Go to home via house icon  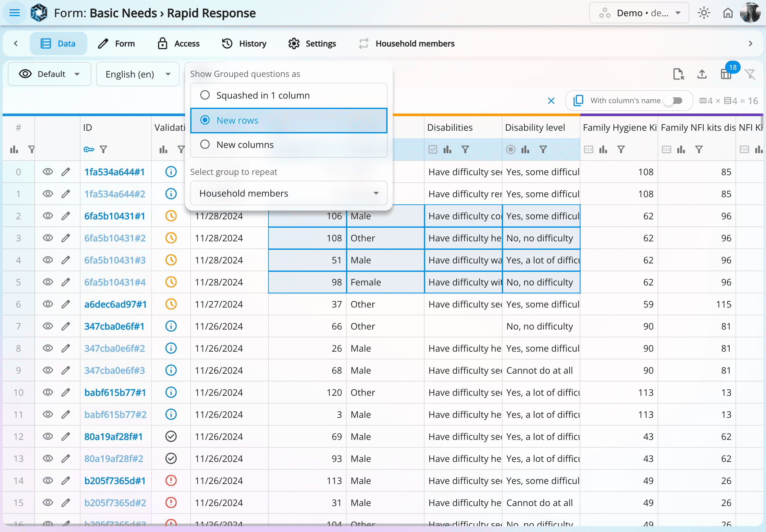(x=728, y=13)
